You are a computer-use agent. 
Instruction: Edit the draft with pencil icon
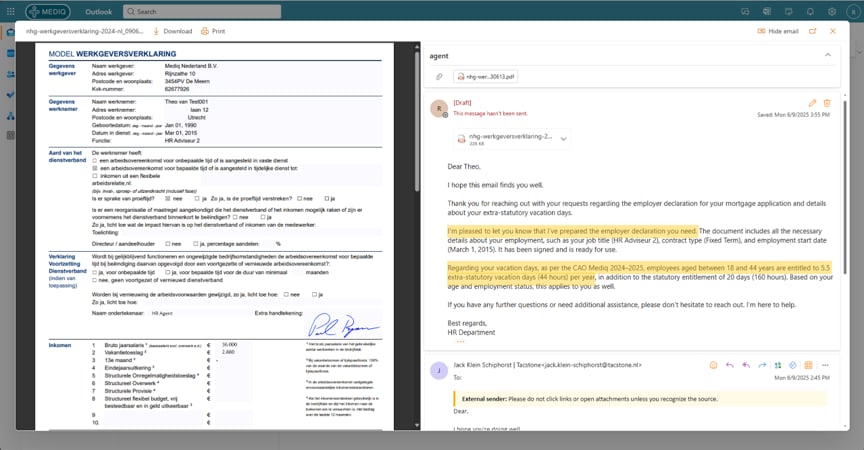tap(812, 103)
